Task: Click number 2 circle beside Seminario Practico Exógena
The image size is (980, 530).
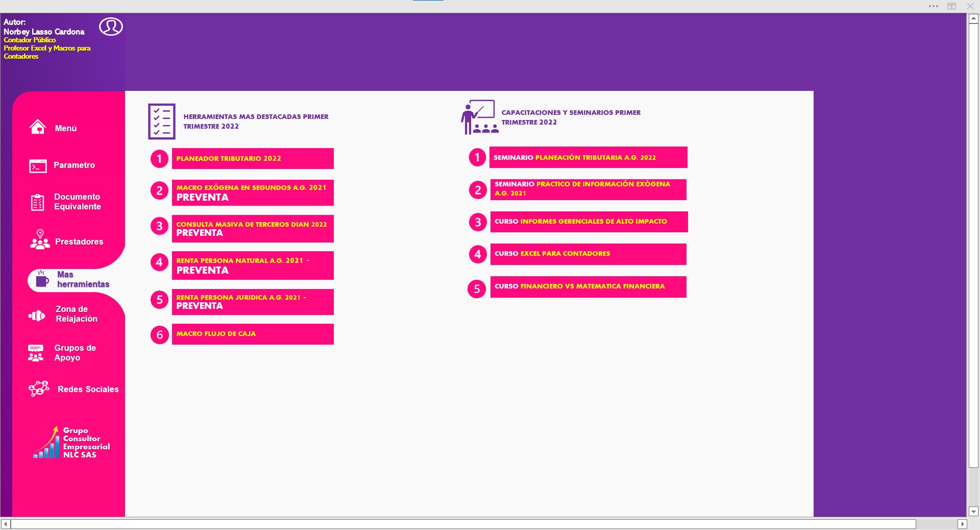Action: point(478,190)
